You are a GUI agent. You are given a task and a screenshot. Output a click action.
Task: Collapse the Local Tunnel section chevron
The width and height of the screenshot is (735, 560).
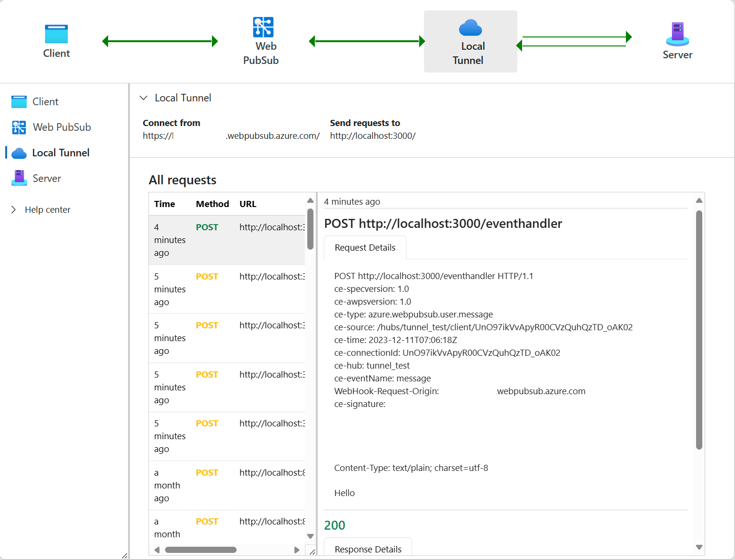click(x=144, y=98)
